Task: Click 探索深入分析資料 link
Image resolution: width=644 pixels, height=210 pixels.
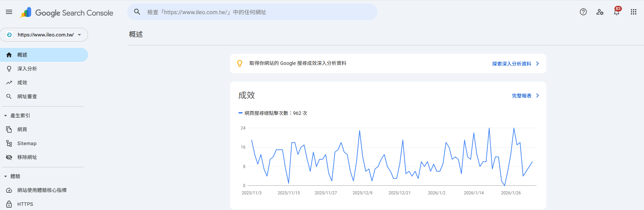Action: click(x=512, y=64)
